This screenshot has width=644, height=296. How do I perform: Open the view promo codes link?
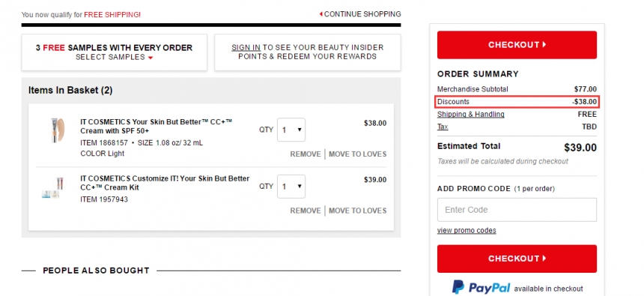(467, 230)
